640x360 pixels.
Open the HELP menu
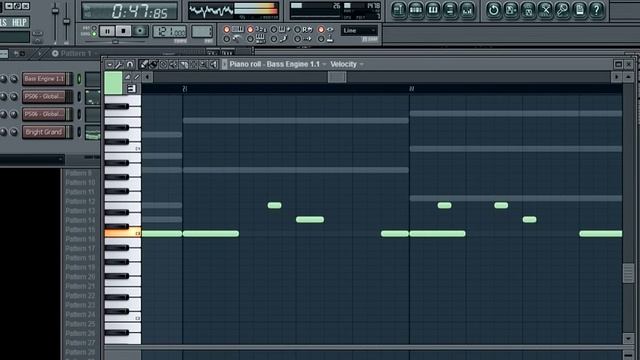[19, 22]
